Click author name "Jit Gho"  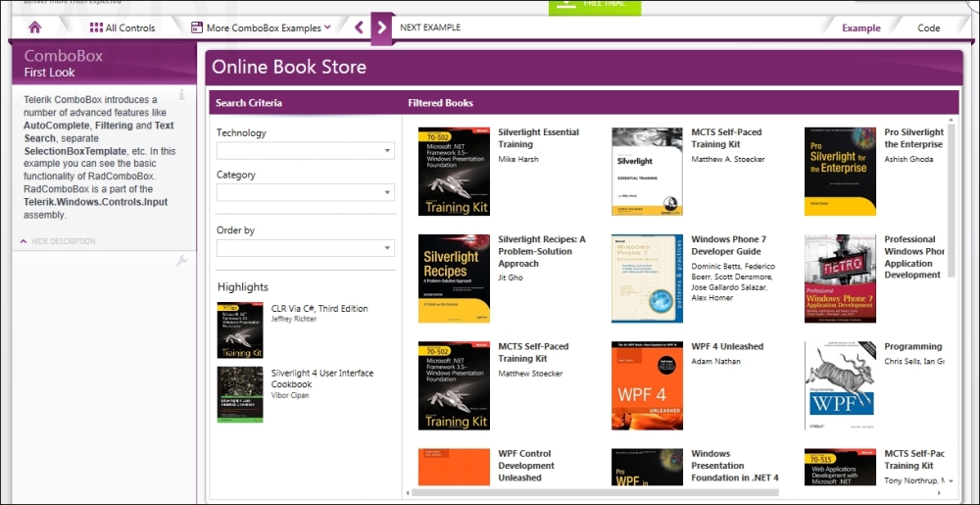tap(510, 278)
